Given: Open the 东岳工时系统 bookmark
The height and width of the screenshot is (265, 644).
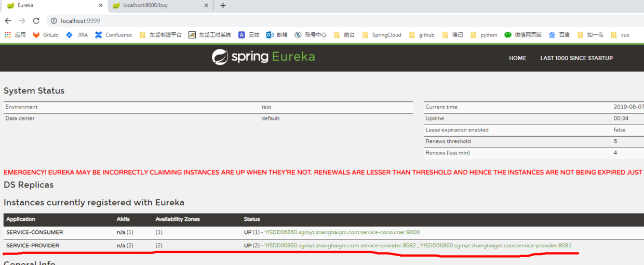Looking at the screenshot, I should pos(210,35).
